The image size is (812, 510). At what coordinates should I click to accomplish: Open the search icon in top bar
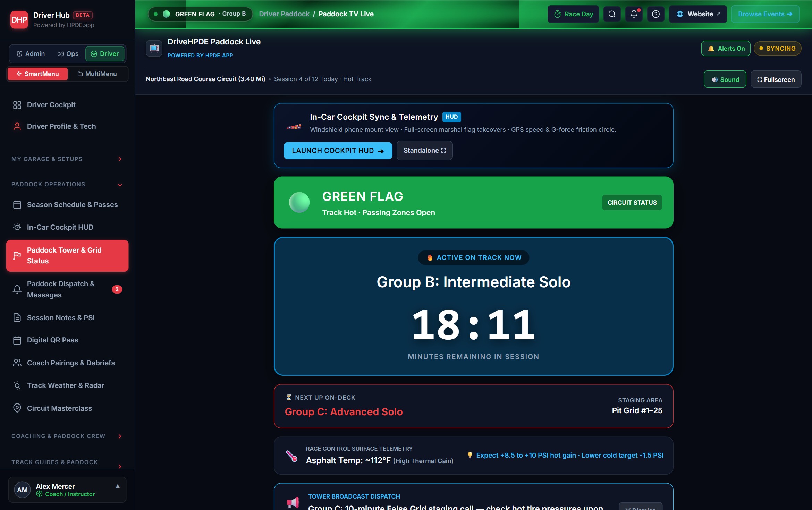point(612,14)
